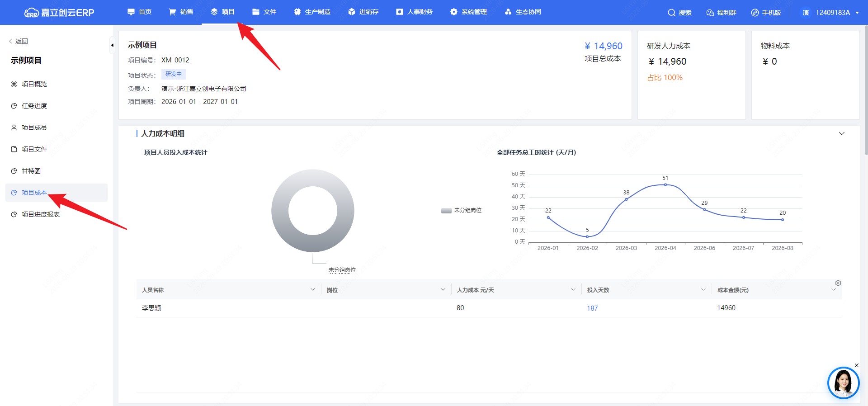Screen dimensions: 868x406
Task: Click the 2026-03 data point labeled 38
Action: [x=626, y=199]
